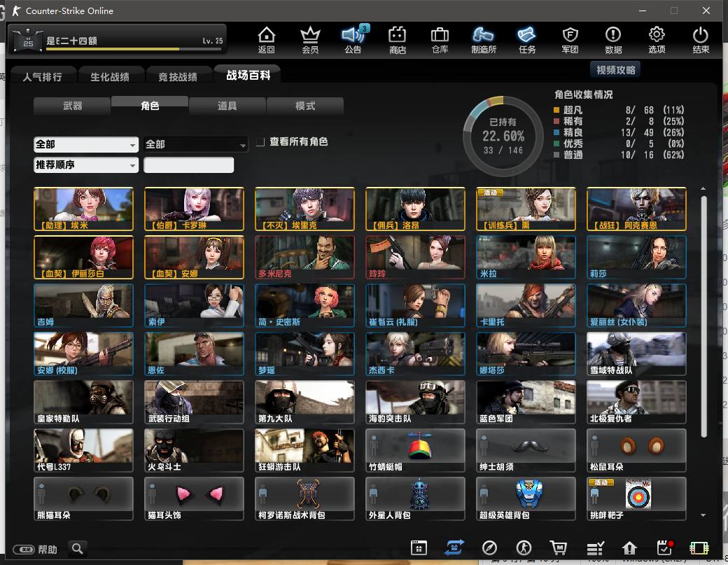The image size is (728, 565).
Task: Click the 帮助 help button
Action: (x=35, y=550)
